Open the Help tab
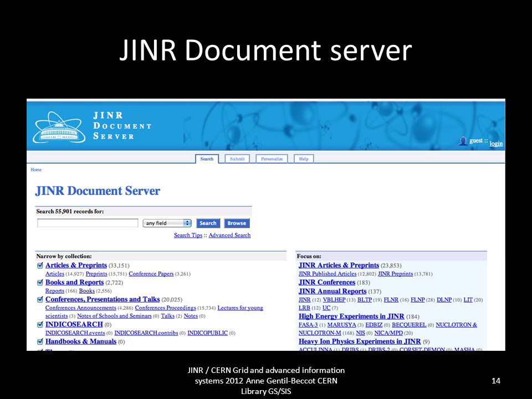 304,159
